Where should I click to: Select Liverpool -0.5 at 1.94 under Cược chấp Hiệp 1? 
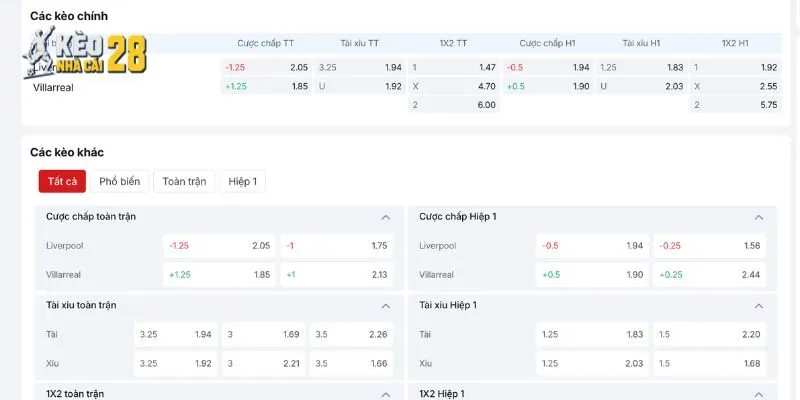(592, 245)
